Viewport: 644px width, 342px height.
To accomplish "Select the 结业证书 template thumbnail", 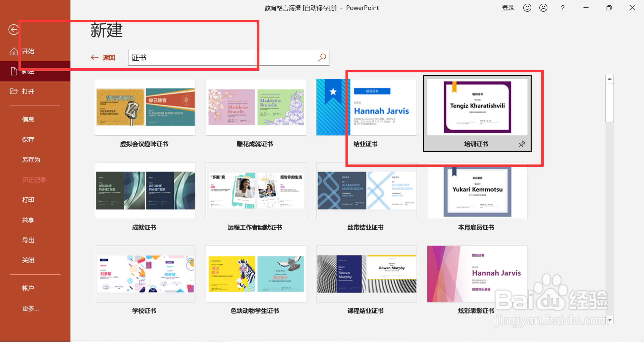I will pyautogui.click(x=367, y=107).
